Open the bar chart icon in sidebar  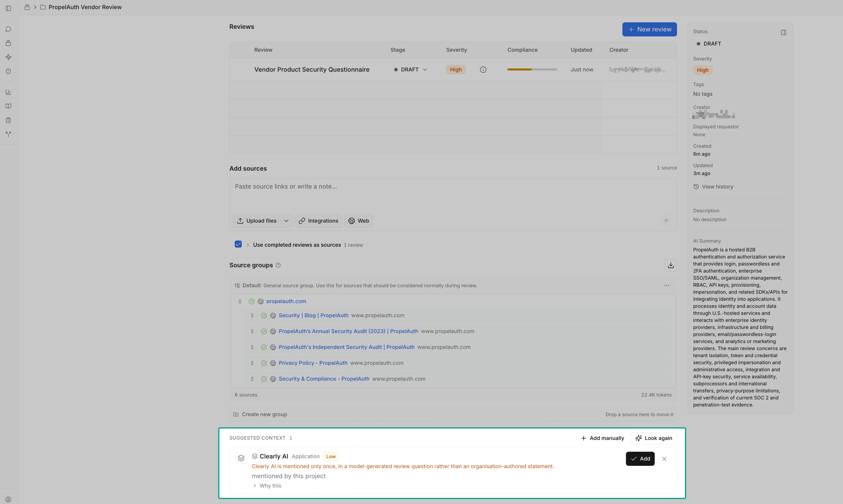[x=9, y=92]
